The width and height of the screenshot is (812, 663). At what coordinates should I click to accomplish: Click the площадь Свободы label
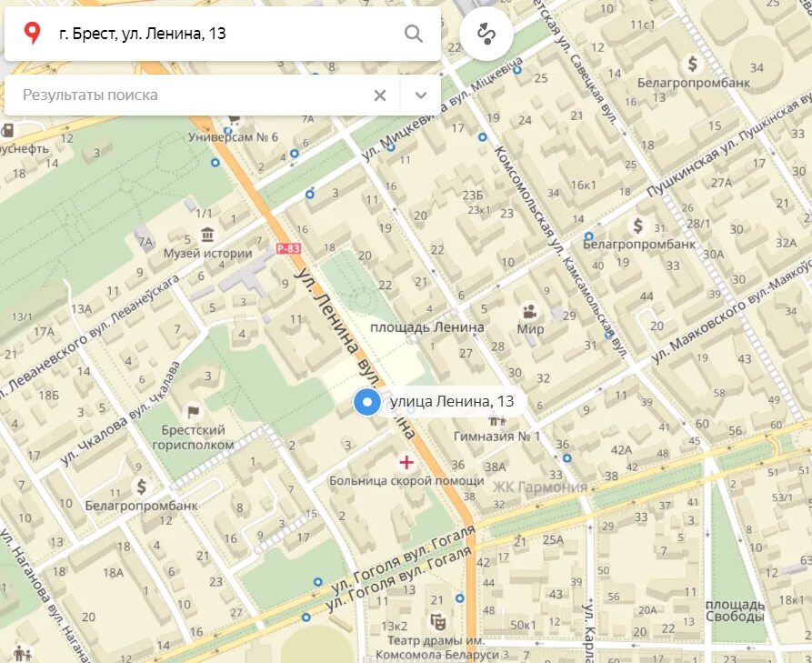(735, 610)
